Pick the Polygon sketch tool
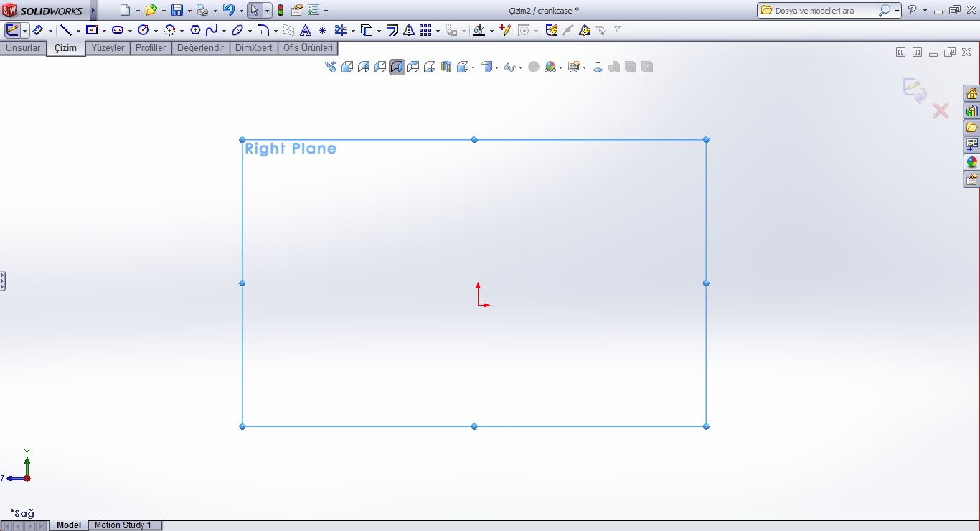The image size is (980, 531). 195,30
